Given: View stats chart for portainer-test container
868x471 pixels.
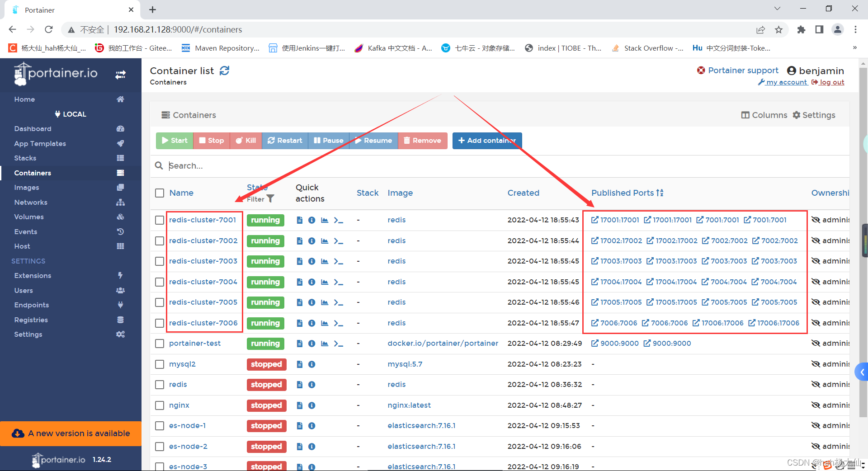Looking at the screenshot, I should tap(324, 344).
